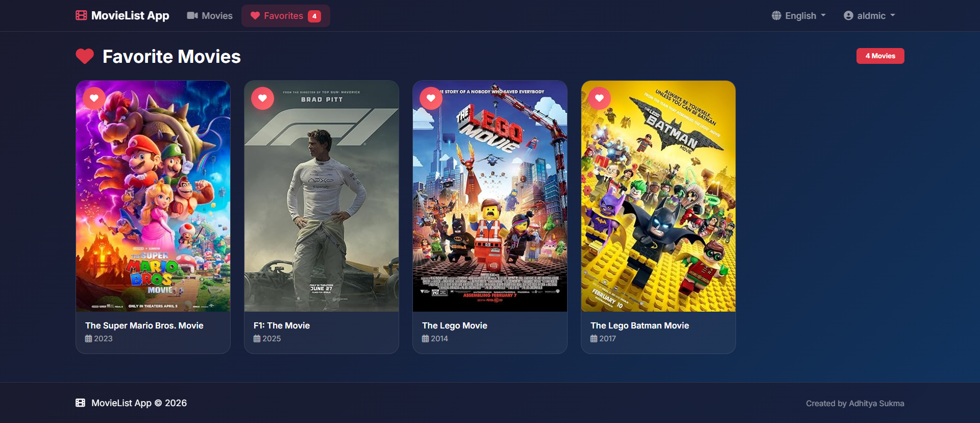Expand the aldmic user menu

(x=871, y=15)
